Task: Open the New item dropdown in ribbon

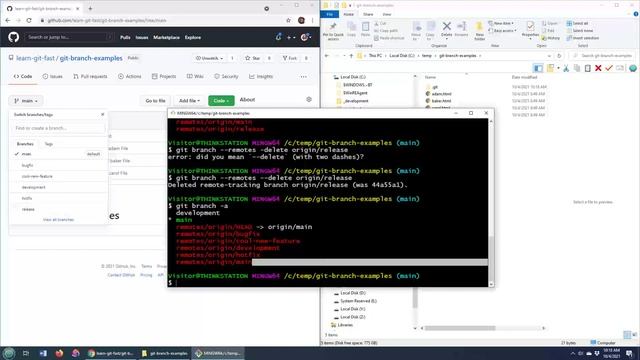Action: click(x=501, y=23)
